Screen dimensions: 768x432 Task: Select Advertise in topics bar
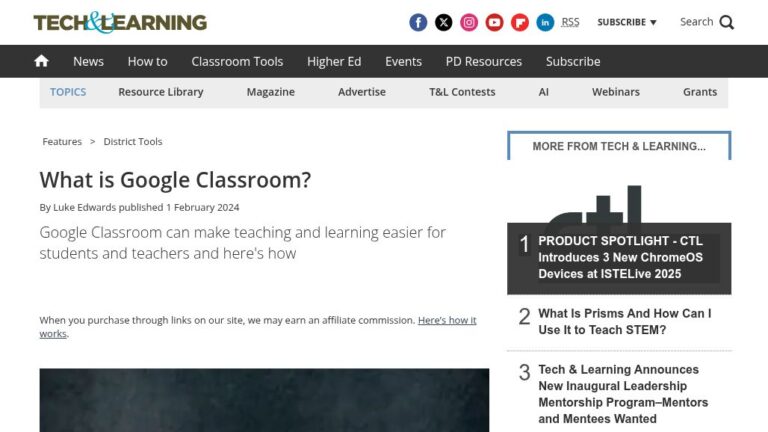361,92
